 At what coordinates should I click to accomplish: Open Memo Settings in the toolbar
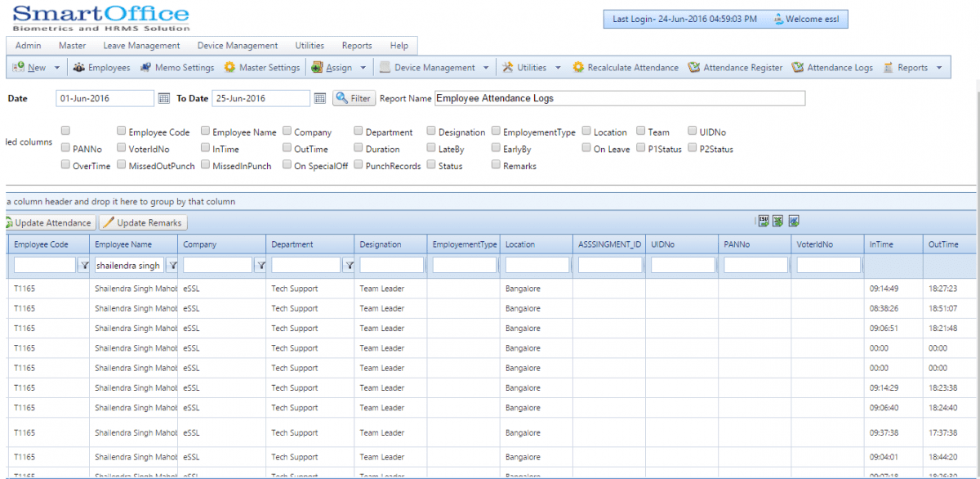click(x=177, y=68)
